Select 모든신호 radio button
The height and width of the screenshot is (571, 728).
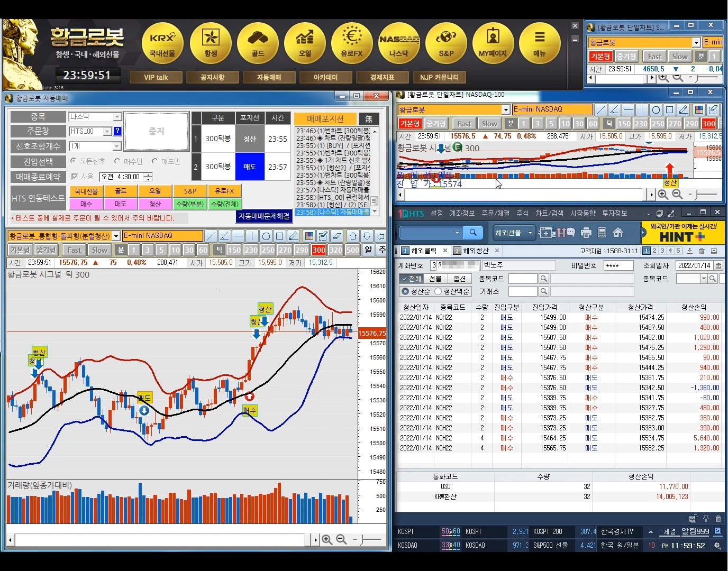pyautogui.click(x=73, y=161)
